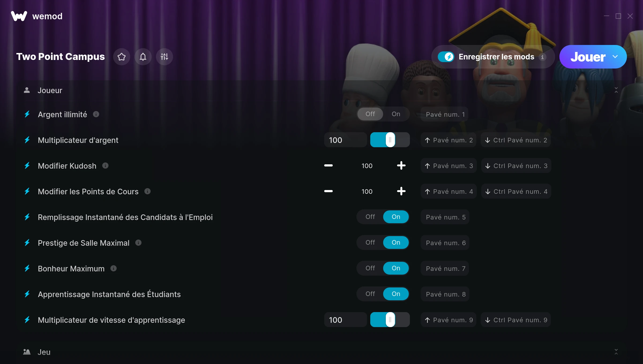Adjust the Multiplicateur d'argent slider

[x=390, y=140]
